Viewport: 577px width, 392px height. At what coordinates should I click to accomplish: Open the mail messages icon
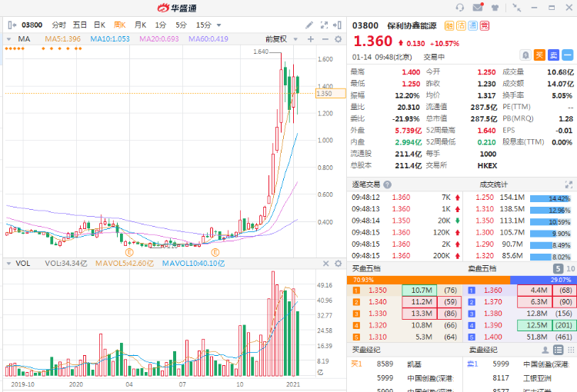click(x=478, y=7)
